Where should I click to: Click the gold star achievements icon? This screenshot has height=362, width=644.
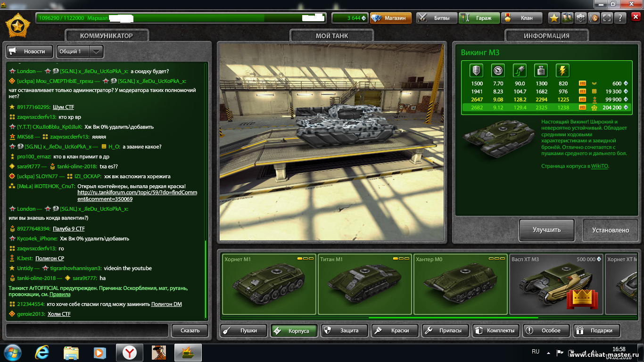[554, 18]
